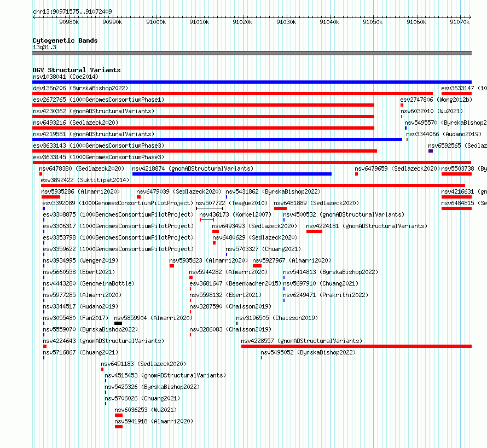Click the black nsv5859904 variant block
487x448 pixels.
[118, 323]
